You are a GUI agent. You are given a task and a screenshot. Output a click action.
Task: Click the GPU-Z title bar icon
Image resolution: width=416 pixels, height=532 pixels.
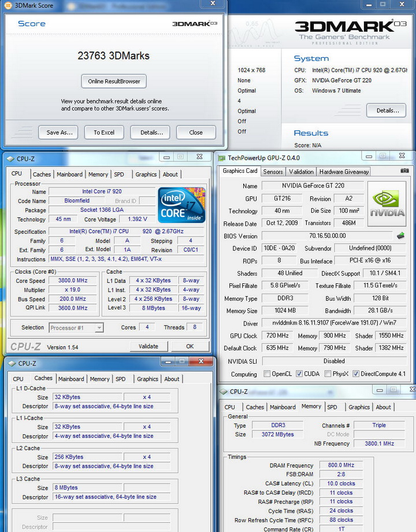click(x=222, y=158)
